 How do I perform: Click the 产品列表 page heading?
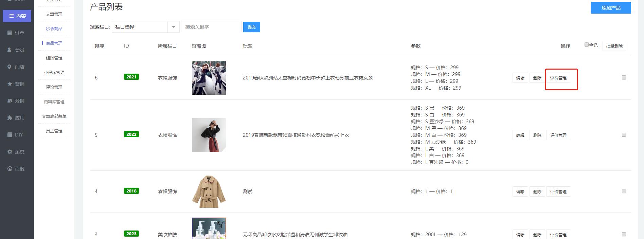[x=106, y=7]
